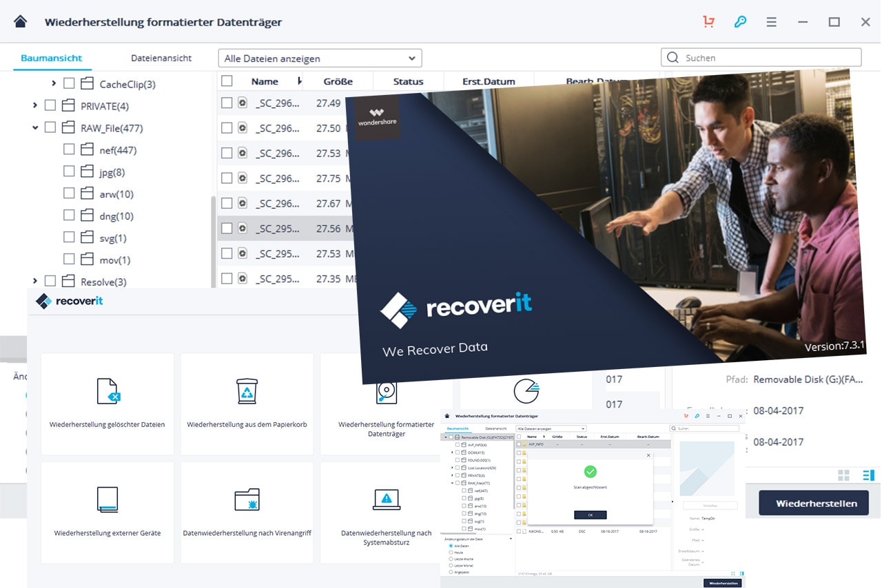This screenshot has height=588, width=882.
Task: Pick the virus attack data recovery icon
Action: pos(247,499)
